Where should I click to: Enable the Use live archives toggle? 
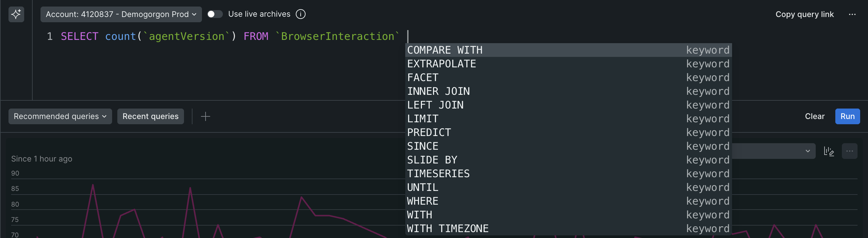pos(215,14)
